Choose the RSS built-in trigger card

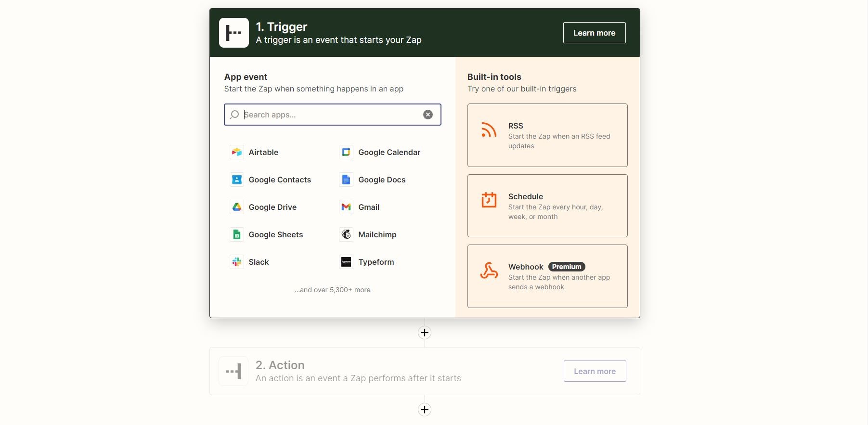tap(547, 135)
